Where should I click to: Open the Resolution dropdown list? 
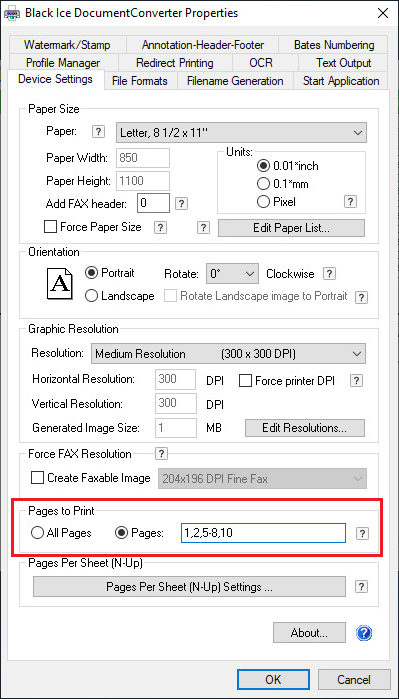click(228, 354)
